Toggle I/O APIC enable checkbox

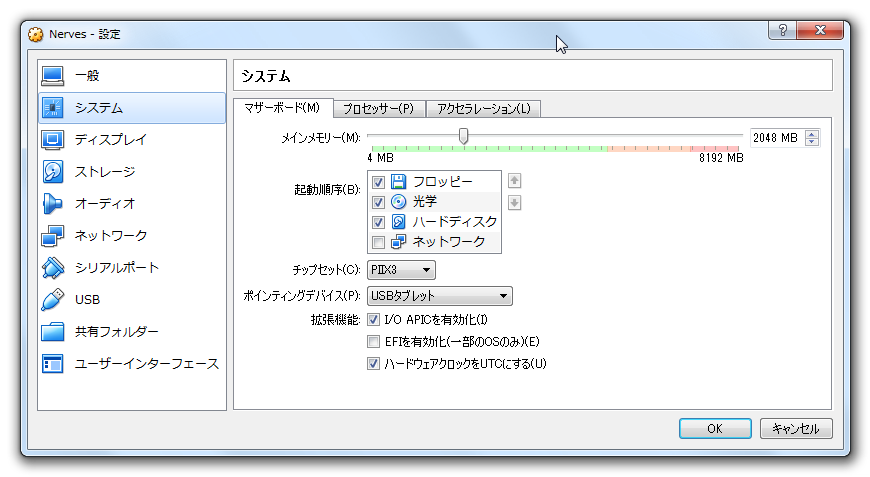click(373, 319)
